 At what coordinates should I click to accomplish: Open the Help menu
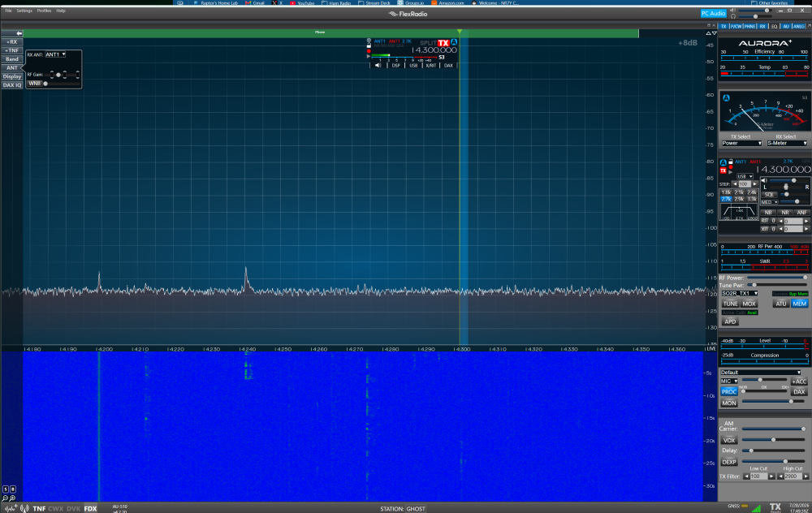pos(61,11)
